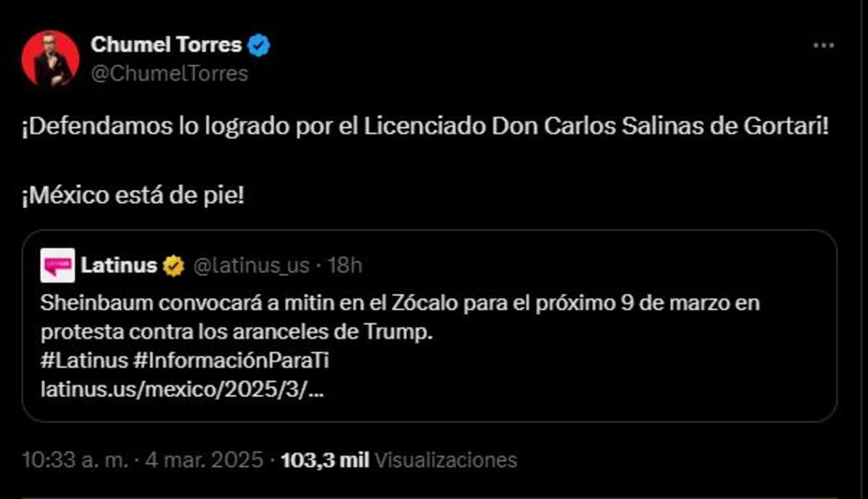The image size is (868, 499).
Task: Open the #InformaciónParaTi hashtag
Action: [228, 361]
